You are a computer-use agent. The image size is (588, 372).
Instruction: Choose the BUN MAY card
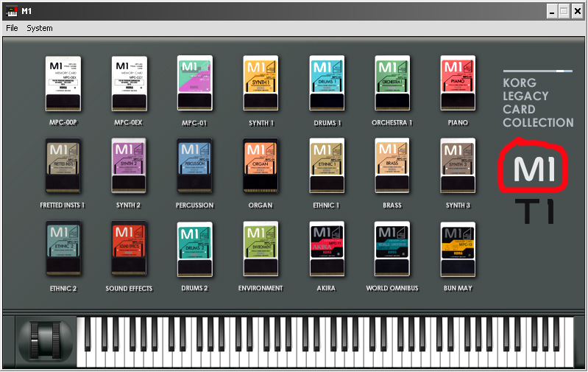click(x=458, y=249)
